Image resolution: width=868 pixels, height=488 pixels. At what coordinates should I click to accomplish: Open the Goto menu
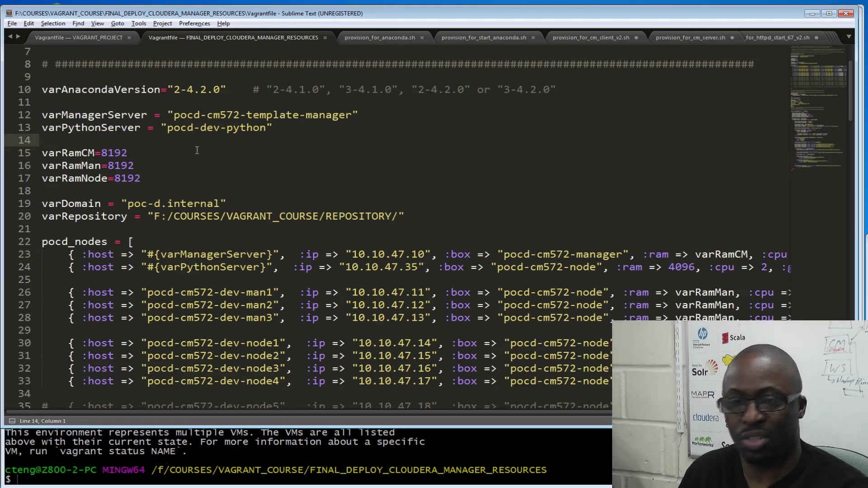point(118,23)
